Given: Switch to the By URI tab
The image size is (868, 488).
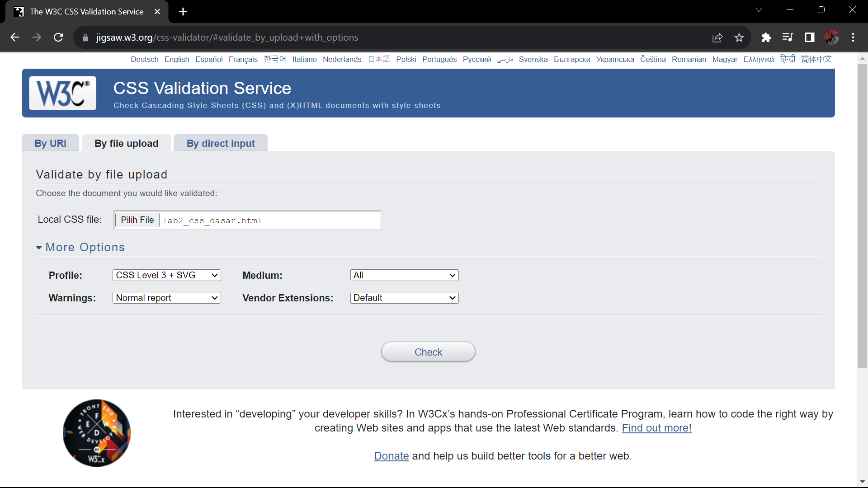Looking at the screenshot, I should click(50, 143).
